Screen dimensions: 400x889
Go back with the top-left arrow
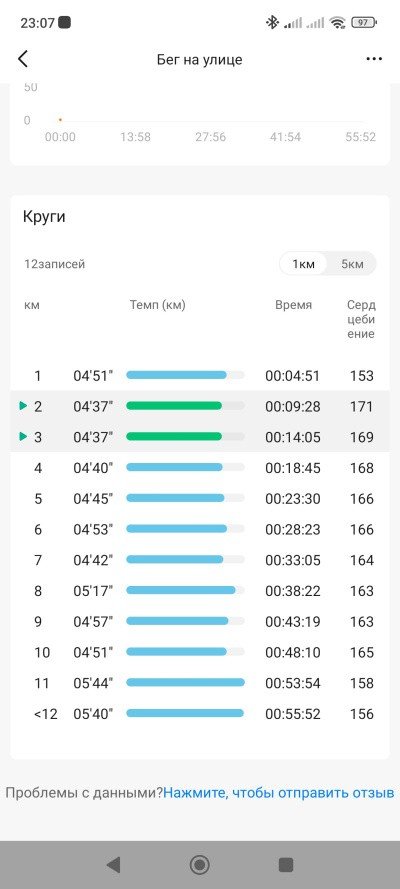click(x=23, y=59)
